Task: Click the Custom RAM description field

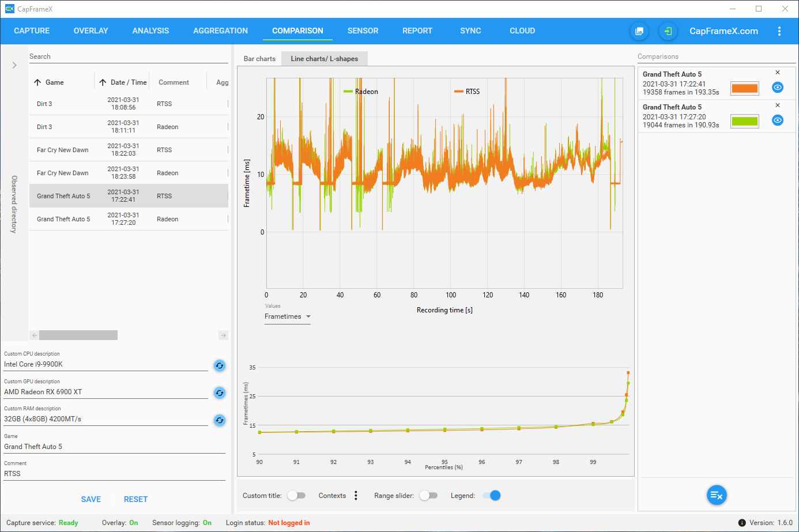Action: [105, 419]
